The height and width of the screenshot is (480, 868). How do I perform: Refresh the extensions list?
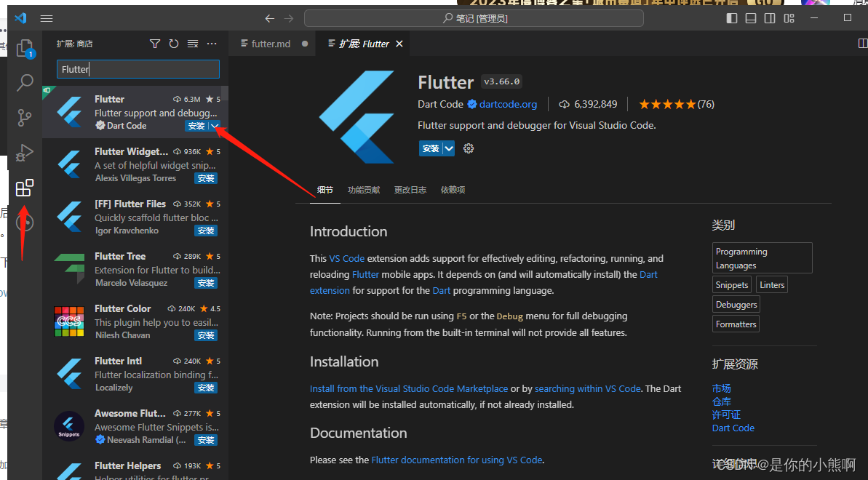174,44
